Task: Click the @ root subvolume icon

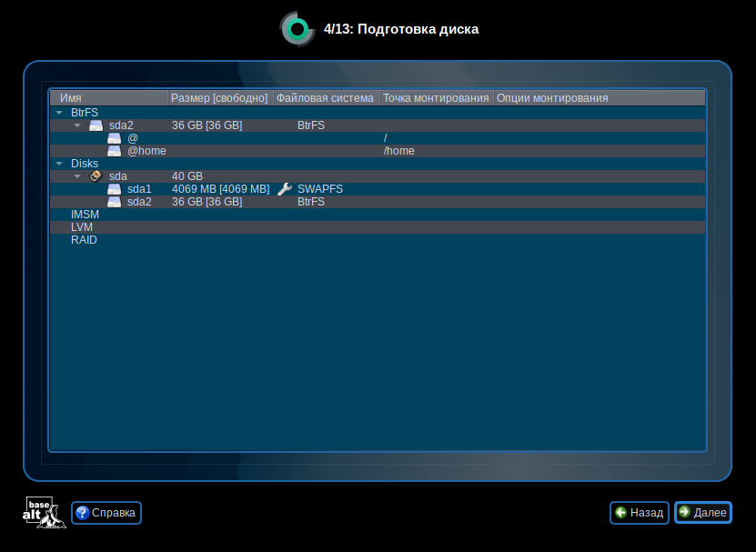Action: point(114,138)
